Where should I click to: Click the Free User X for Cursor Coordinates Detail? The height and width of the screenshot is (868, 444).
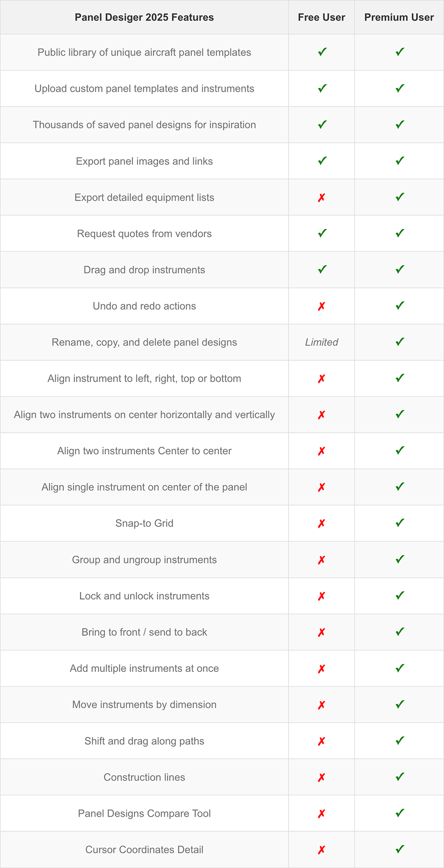click(321, 850)
